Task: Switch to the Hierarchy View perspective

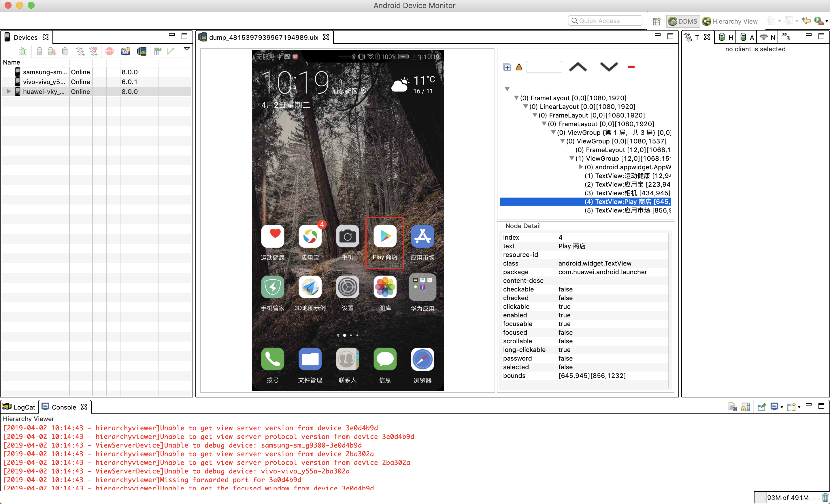Action: (730, 21)
